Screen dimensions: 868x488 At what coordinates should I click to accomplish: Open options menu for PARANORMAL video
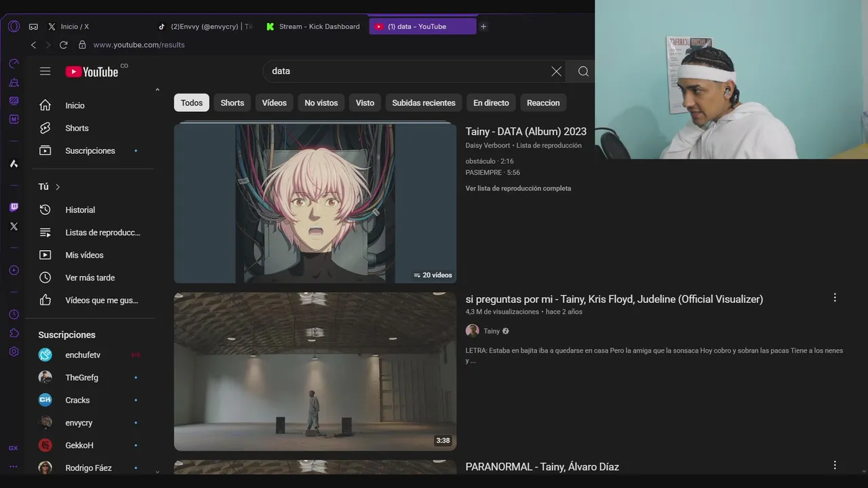(x=835, y=465)
